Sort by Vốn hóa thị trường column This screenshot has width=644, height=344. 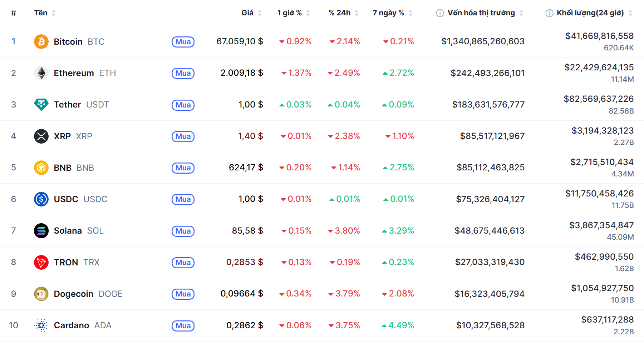485,13
